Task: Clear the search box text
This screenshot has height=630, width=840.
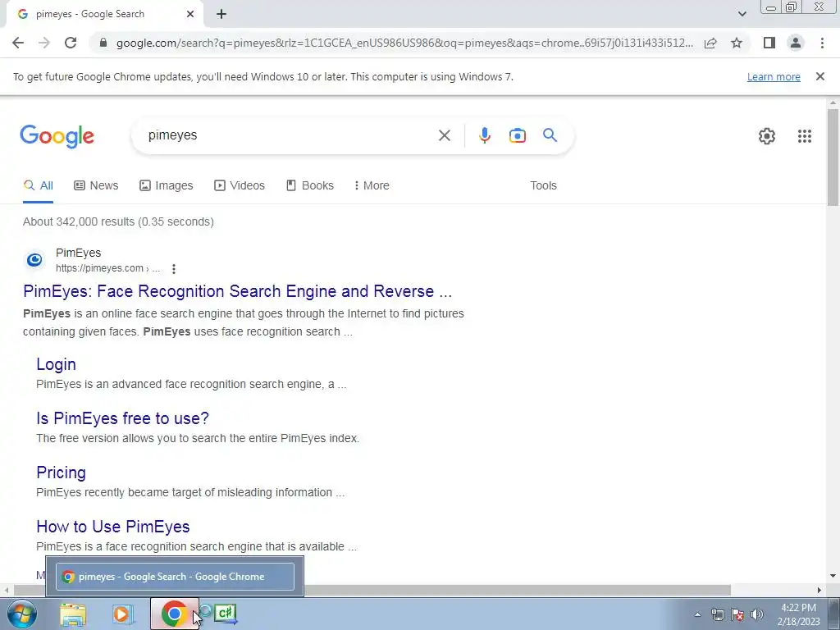Action: (444, 135)
